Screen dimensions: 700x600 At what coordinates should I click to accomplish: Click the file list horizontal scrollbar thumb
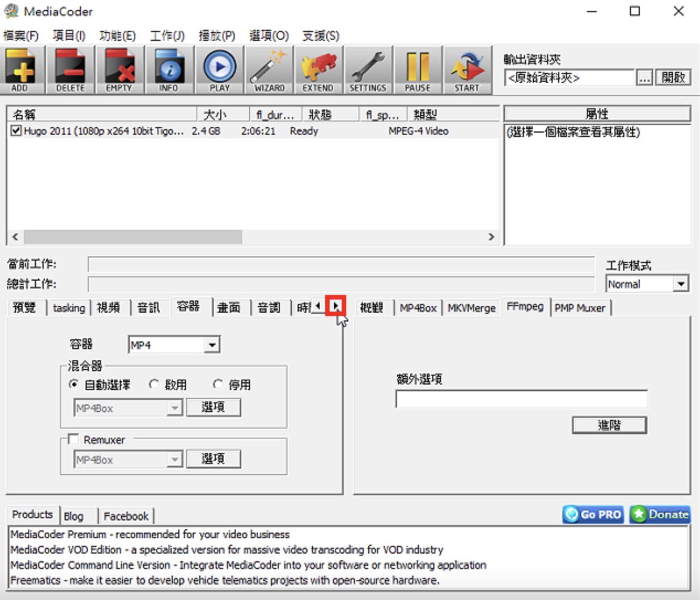[x=132, y=237]
